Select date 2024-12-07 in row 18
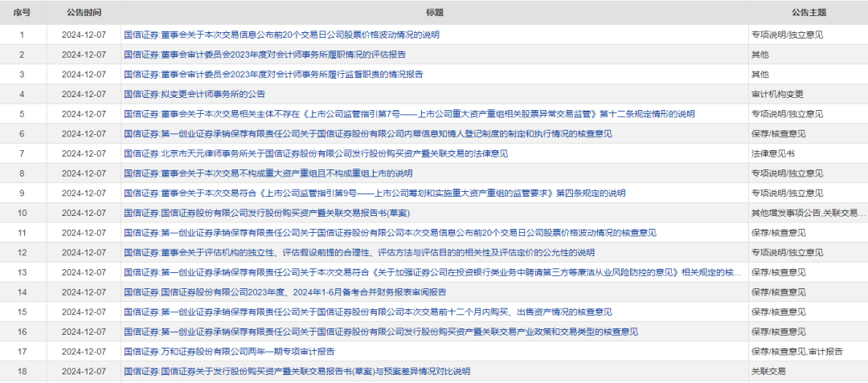868x383 pixels. point(84,372)
